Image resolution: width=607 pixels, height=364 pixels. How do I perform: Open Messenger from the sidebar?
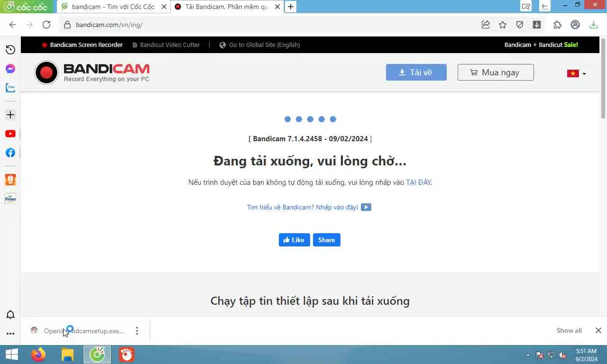click(10, 69)
